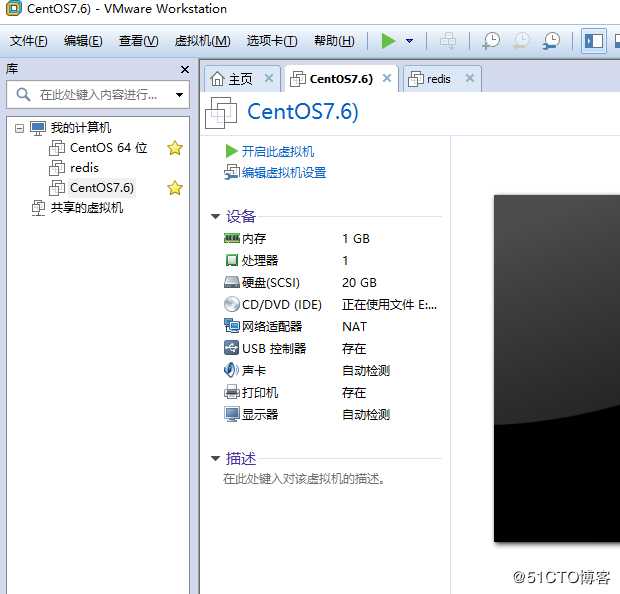Open the 编辑(E) menu
Image resolution: width=620 pixels, height=594 pixels.
coord(83,41)
